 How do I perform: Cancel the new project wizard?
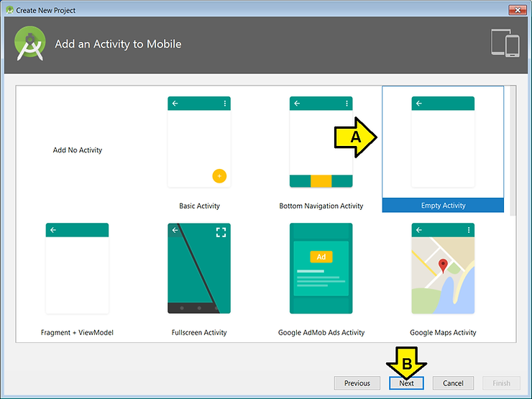coord(453,383)
